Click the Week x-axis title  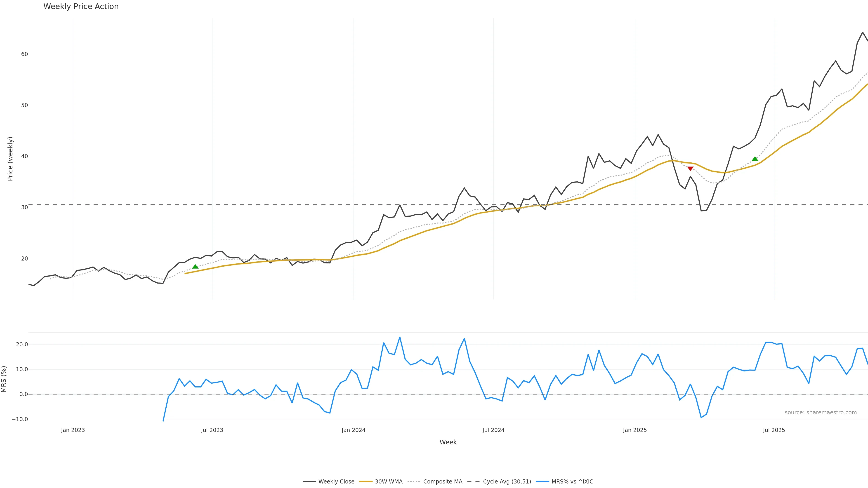click(x=448, y=442)
